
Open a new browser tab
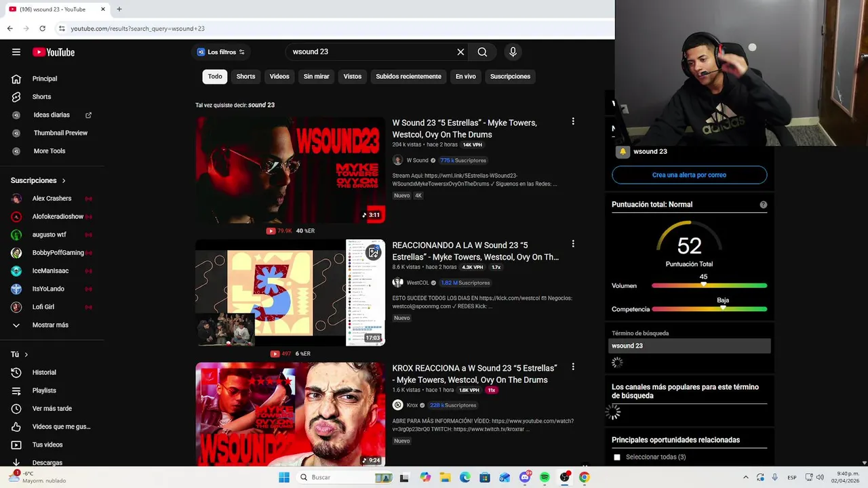click(119, 9)
